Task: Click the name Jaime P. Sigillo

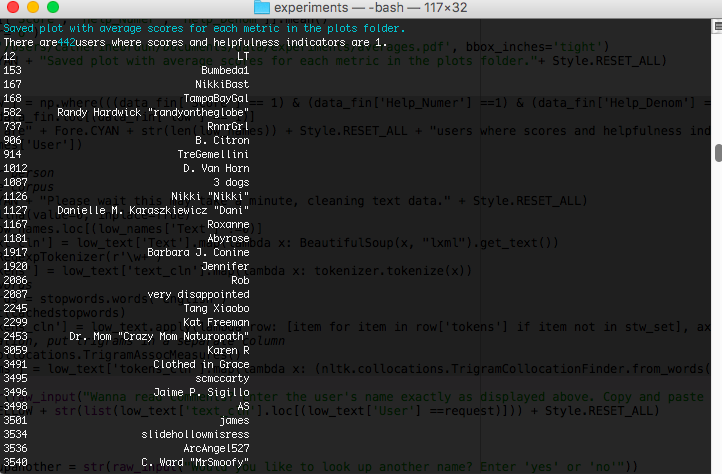Action: pos(201,392)
